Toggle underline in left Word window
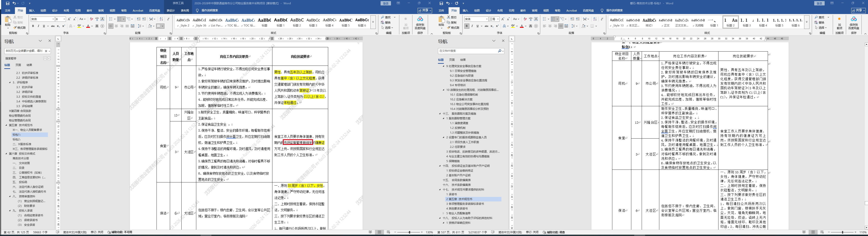 (x=43, y=26)
